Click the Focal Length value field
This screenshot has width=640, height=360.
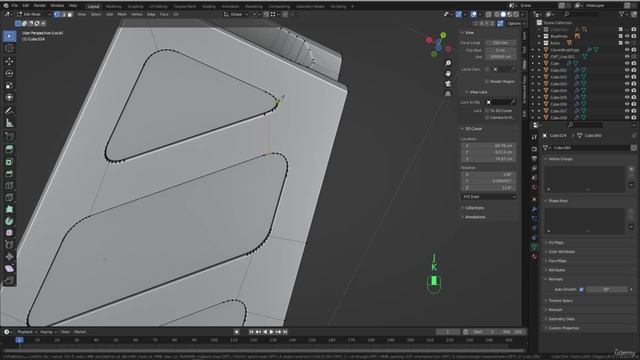[x=500, y=43]
